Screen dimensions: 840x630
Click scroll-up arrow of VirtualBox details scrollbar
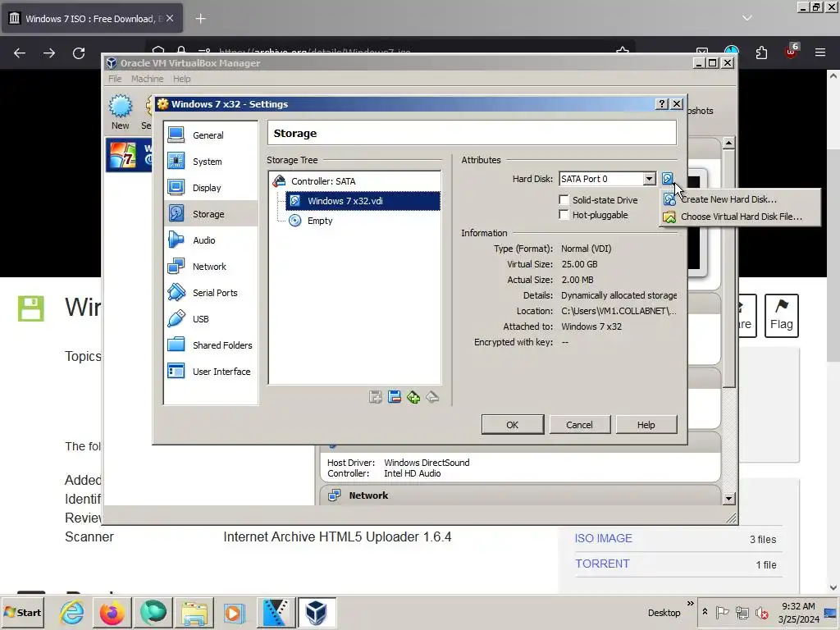728,143
